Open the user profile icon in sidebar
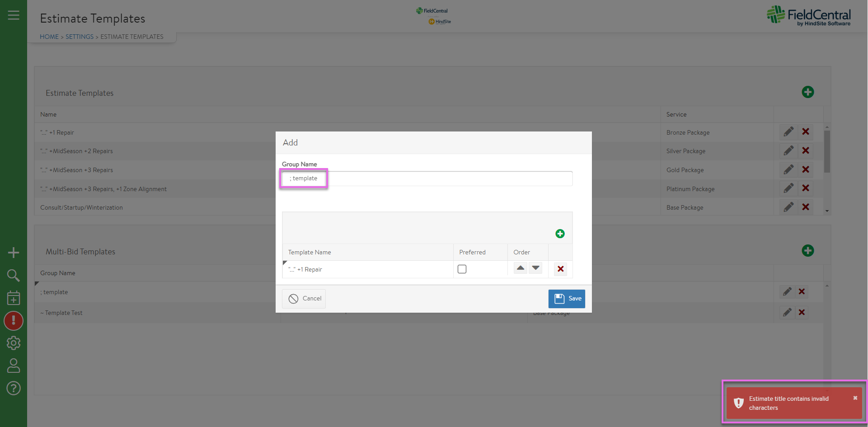Image resolution: width=868 pixels, height=427 pixels. pyautogui.click(x=14, y=366)
